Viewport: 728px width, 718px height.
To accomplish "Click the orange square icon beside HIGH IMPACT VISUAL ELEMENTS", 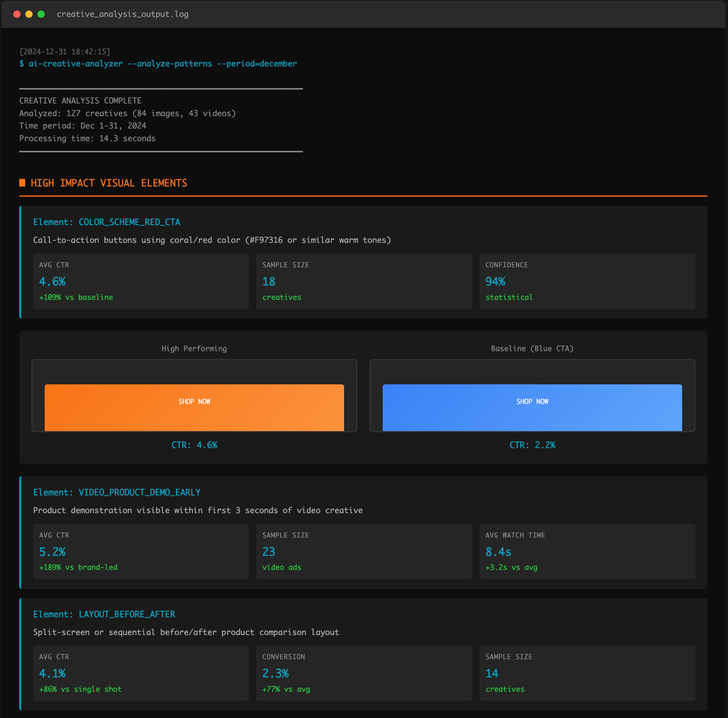I will [23, 183].
